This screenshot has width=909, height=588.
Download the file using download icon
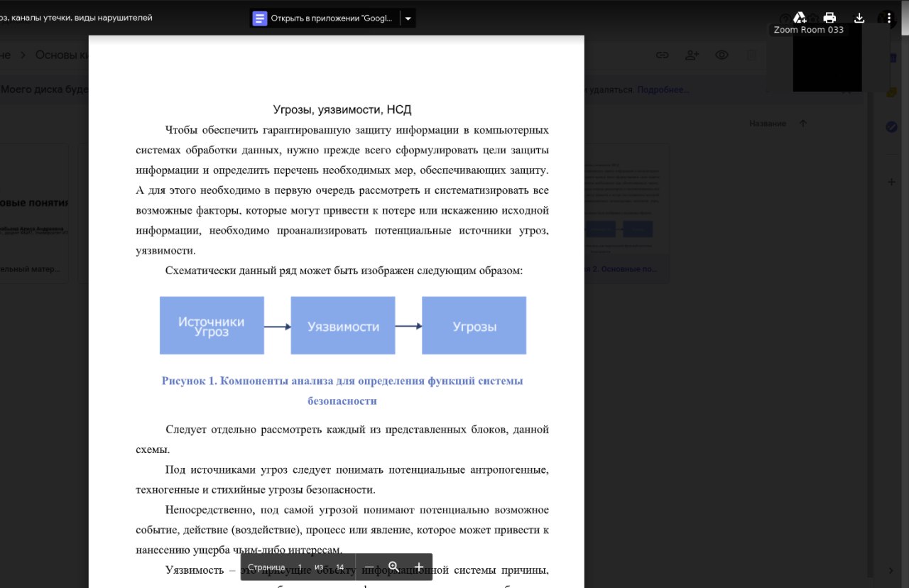(x=859, y=18)
